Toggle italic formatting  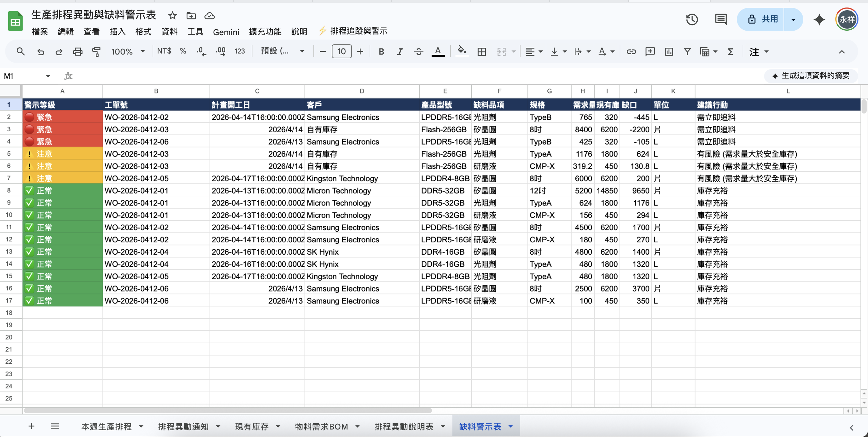[x=400, y=51]
